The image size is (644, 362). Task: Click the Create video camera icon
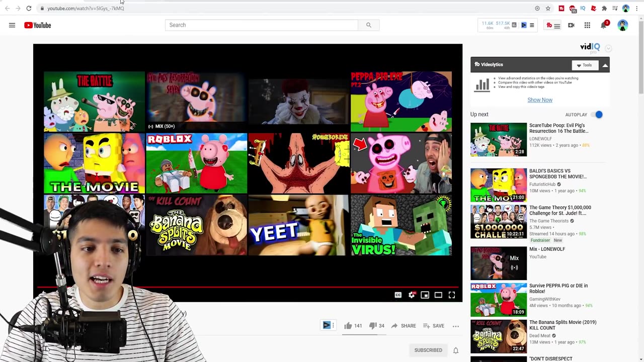[x=571, y=25]
